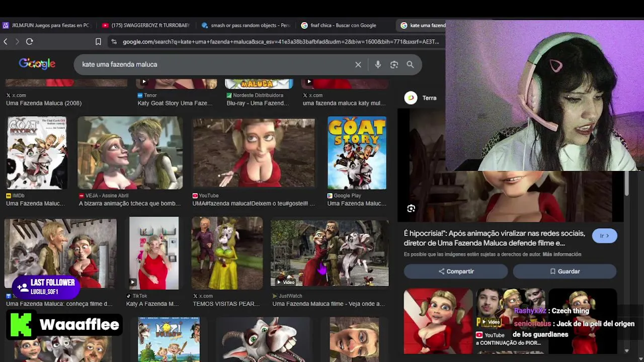
Task: Click the Ir visit button
Action: 604,236
